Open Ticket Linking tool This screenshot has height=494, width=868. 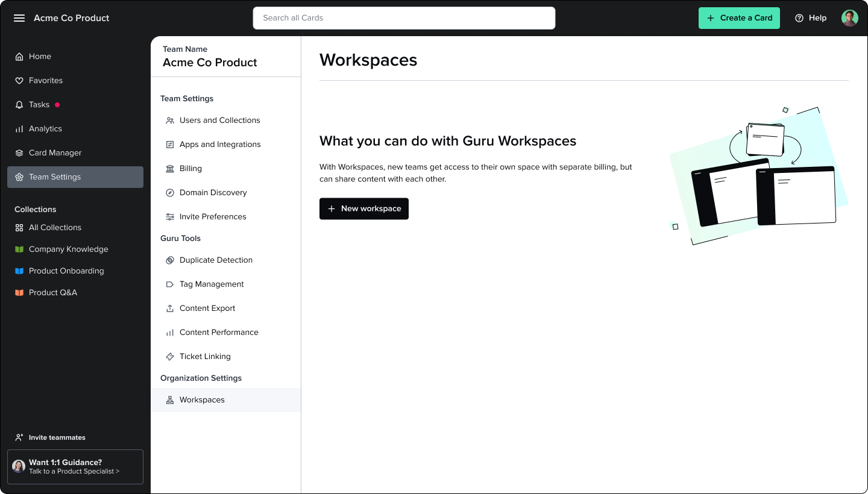click(226, 357)
